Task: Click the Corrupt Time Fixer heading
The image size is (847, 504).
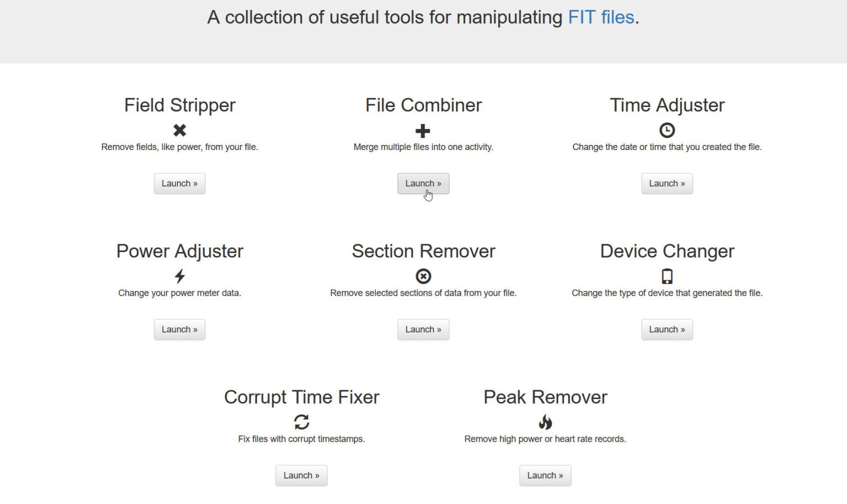Action: coord(302,397)
